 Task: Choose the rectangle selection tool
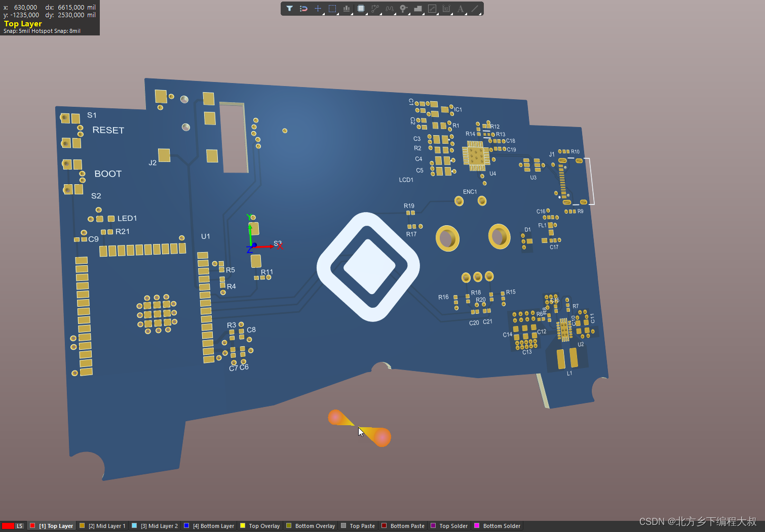[332, 9]
